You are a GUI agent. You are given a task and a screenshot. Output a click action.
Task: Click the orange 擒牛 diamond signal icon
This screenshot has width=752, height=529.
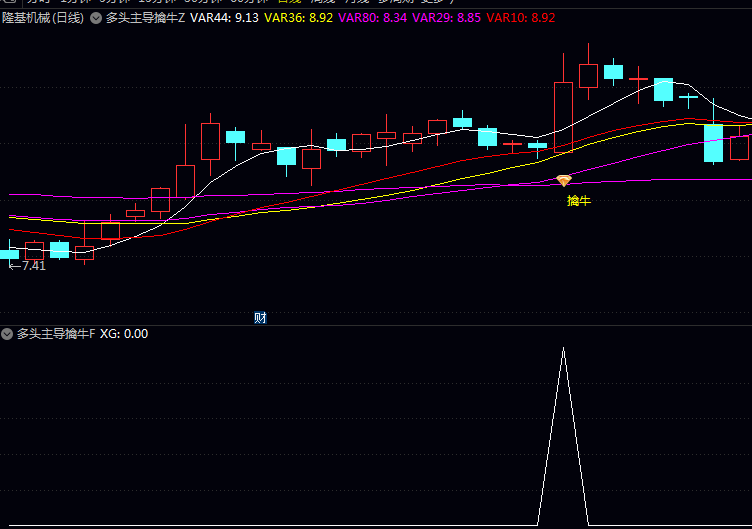pyautogui.click(x=564, y=181)
